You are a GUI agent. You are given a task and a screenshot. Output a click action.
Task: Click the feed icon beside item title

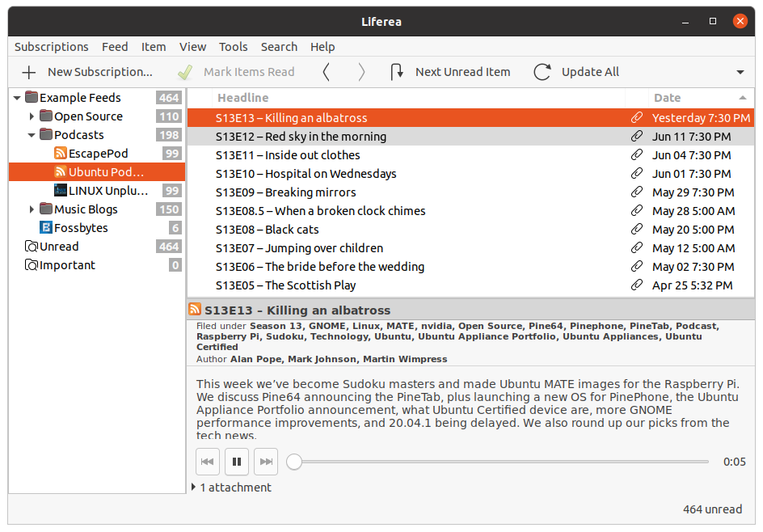pyautogui.click(x=195, y=309)
